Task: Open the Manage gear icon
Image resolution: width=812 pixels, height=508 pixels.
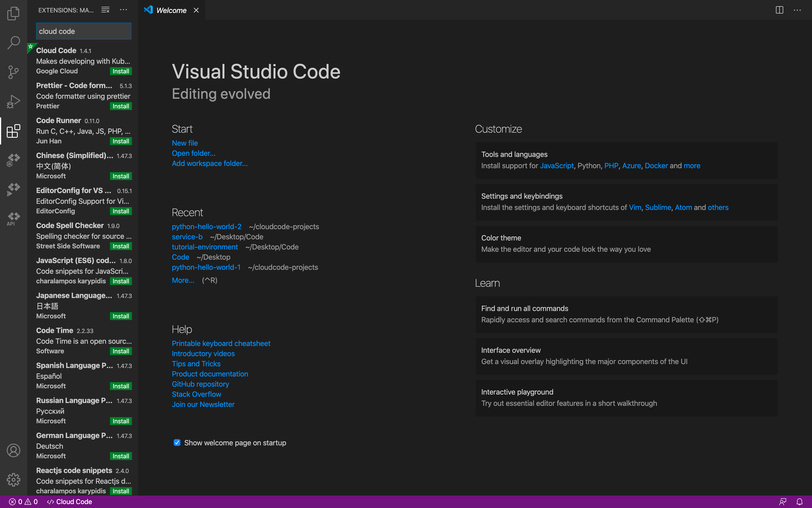Action: coord(14,479)
